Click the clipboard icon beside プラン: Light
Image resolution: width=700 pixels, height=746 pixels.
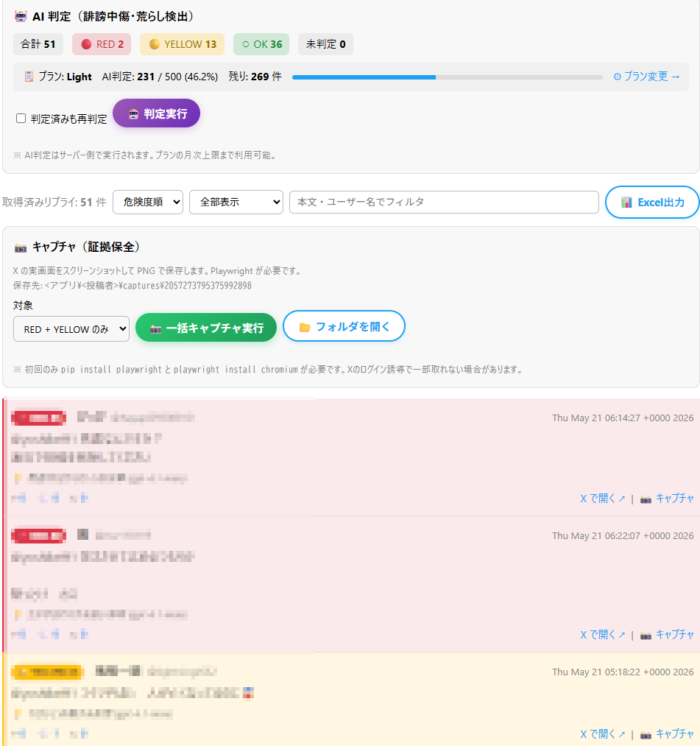[x=29, y=77]
